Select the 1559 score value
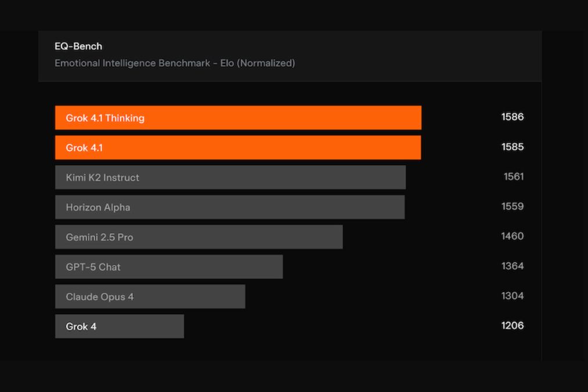588x392 pixels. click(513, 207)
